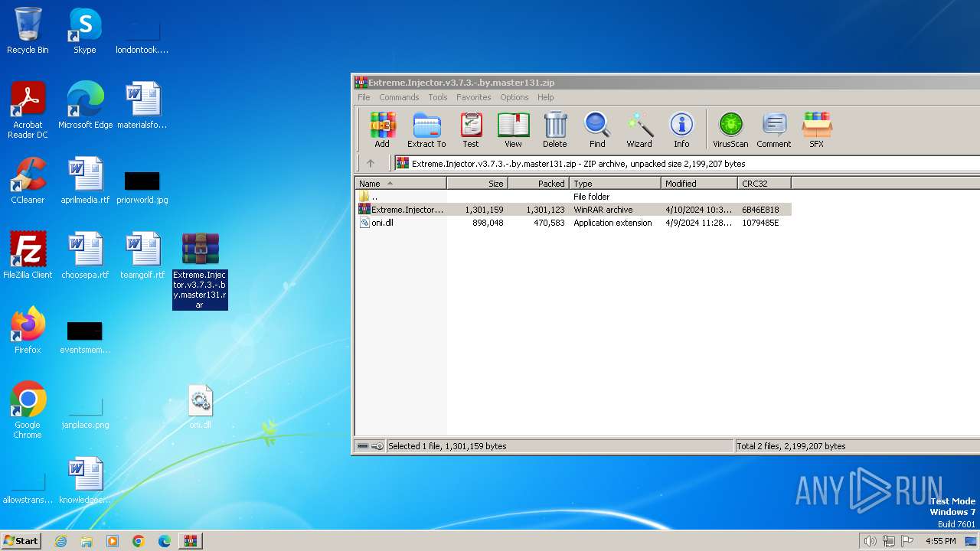
Task: Select the Google Chrome desktop shortcut
Action: 28,410
